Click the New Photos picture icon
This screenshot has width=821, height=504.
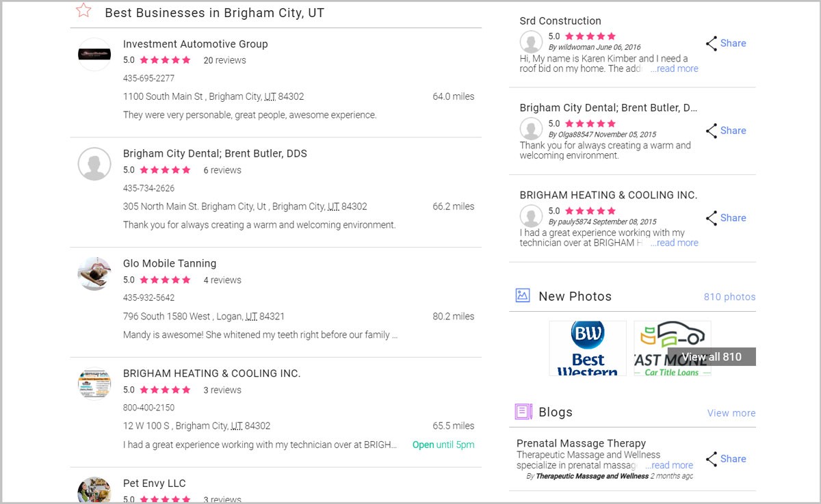click(523, 295)
